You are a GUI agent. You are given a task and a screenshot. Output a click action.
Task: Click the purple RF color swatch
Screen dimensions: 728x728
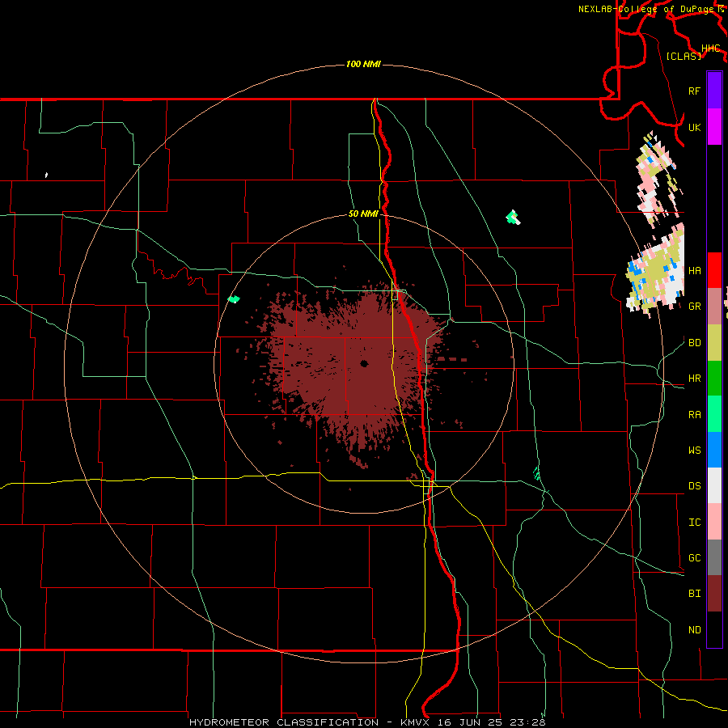[x=714, y=91]
